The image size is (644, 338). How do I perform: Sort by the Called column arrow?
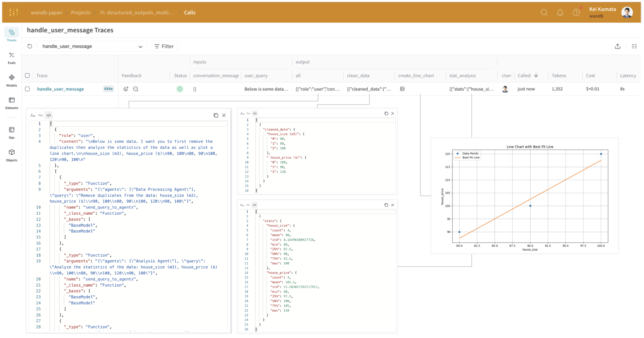click(x=536, y=76)
